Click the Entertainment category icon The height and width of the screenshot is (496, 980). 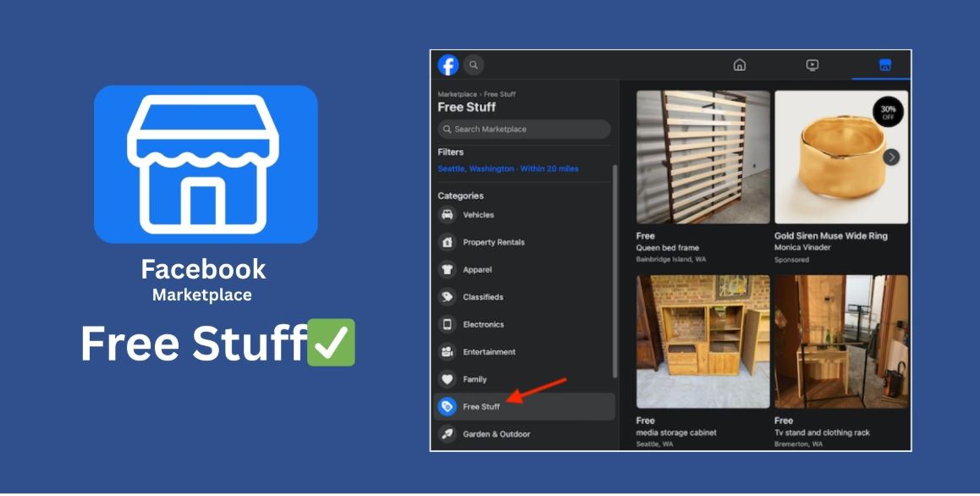(x=449, y=351)
